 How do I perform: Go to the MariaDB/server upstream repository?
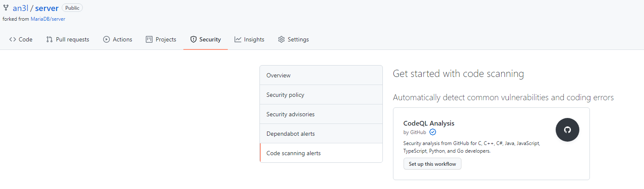pyautogui.click(x=48, y=19)
